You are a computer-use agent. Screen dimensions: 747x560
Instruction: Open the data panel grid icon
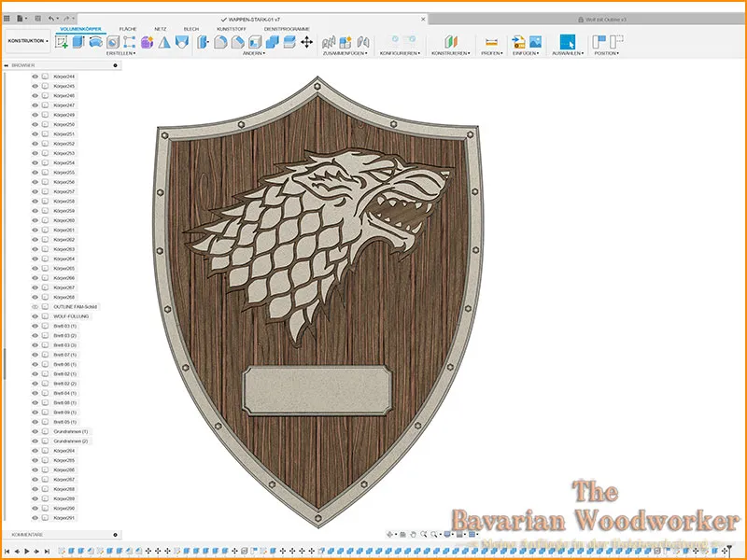[7, 19]
